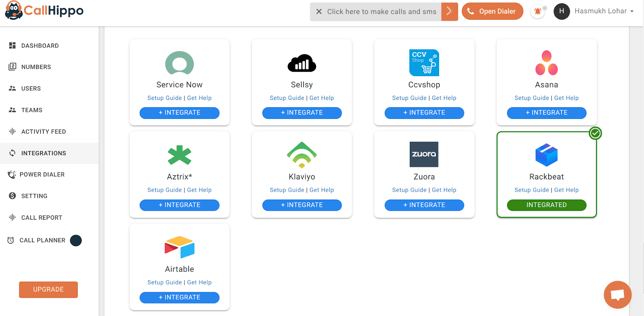Click the Setting dollar icon
The height and width of the screenshot is (316, 644).
click(12, 196)
